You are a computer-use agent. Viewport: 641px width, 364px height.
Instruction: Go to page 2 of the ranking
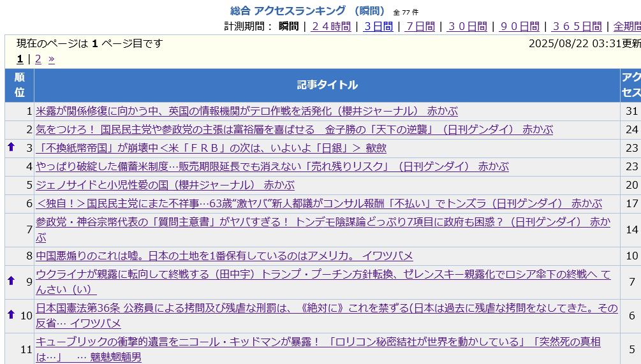tap(38, 59)
